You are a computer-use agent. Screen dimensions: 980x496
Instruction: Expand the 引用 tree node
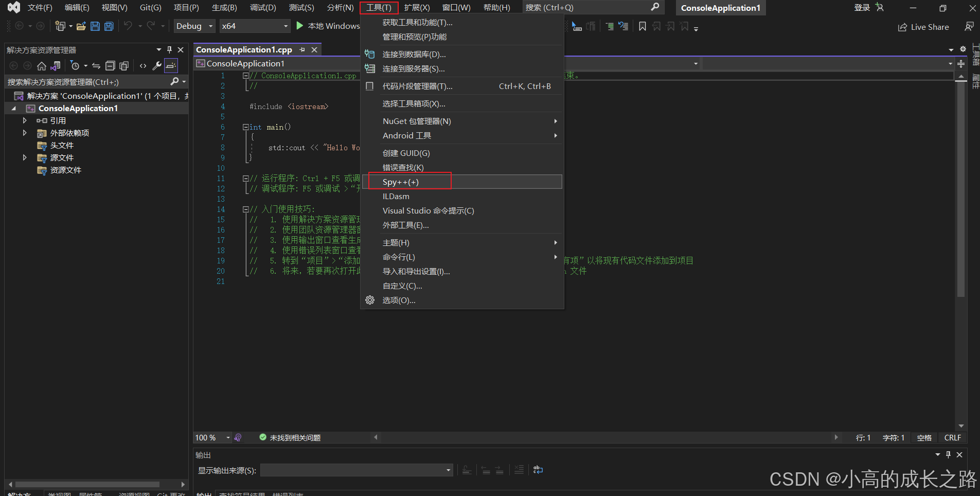pos(24,120)
